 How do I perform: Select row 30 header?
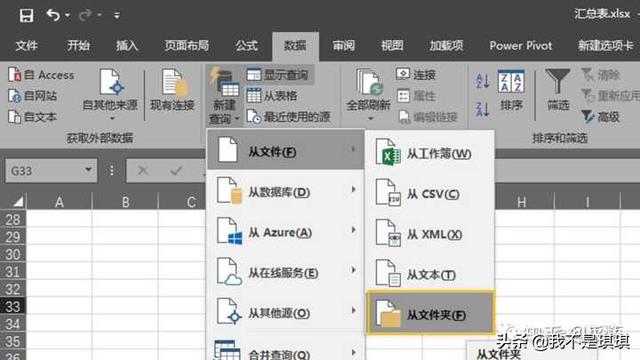click(13, 254)
